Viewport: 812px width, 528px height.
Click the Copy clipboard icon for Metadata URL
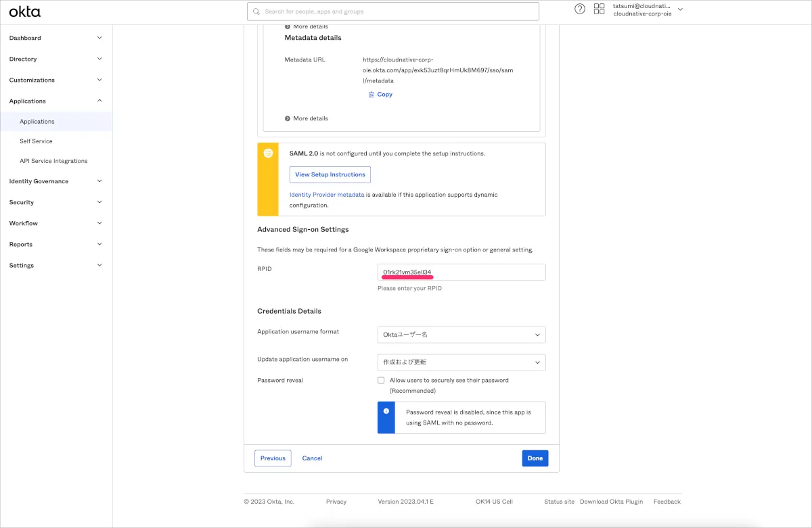tap(371, 95)
